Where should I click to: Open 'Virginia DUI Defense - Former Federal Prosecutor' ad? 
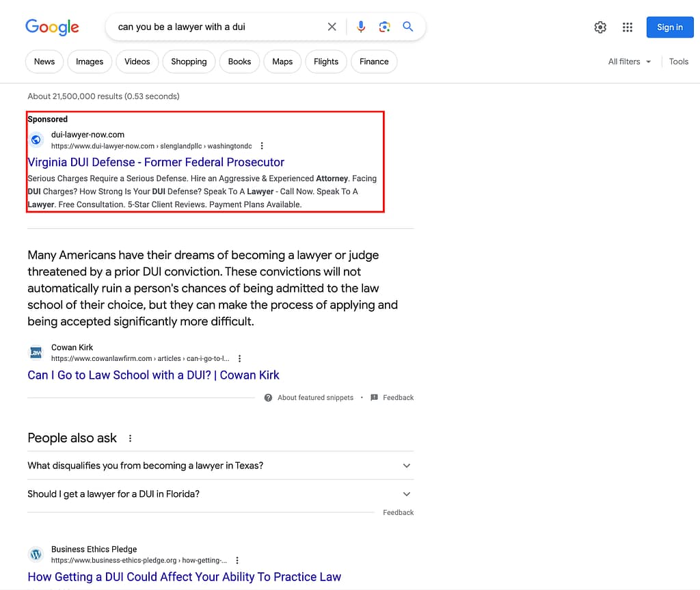(x=156, y=162)
